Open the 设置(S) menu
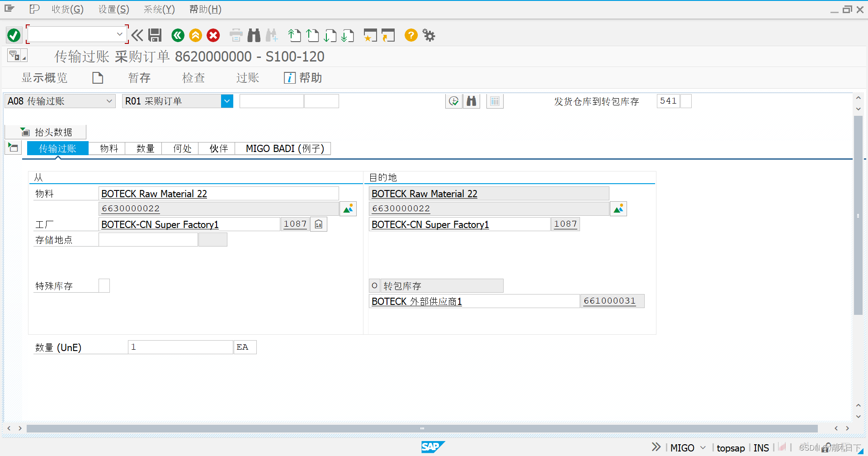 tap(114, 9)
